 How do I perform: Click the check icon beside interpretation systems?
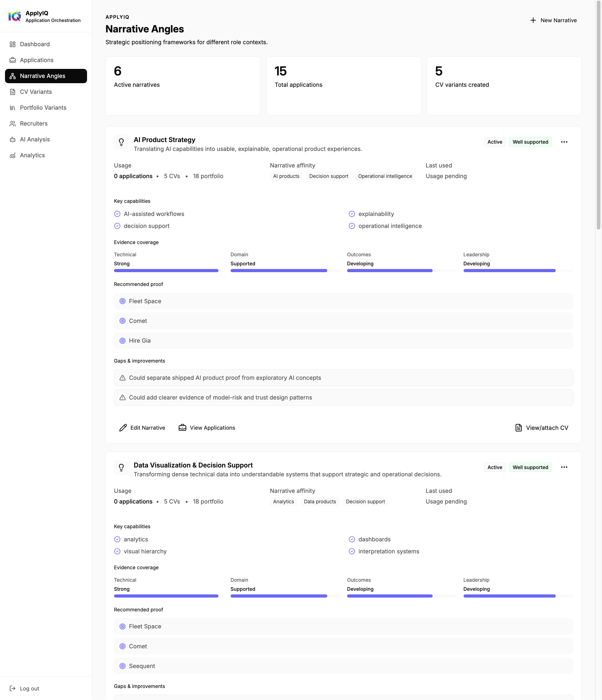tap(352, 551)
